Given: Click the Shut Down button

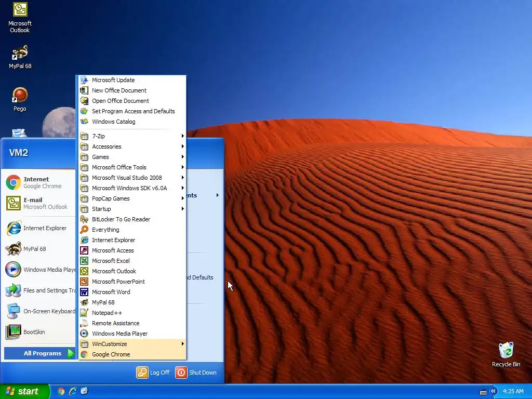Looking at the screenshot, I should pyautogui.click(x=196, y=373).
